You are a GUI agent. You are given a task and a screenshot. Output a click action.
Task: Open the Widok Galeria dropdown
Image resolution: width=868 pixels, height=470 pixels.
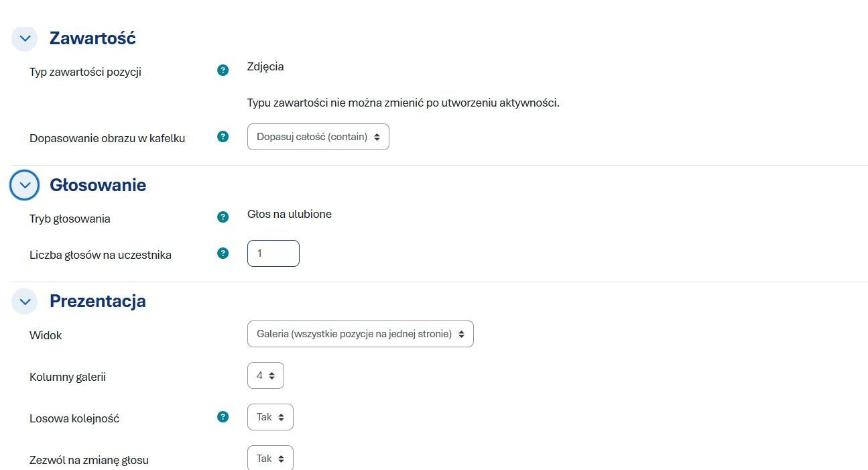pyautogui.click(x=361, y=334)
